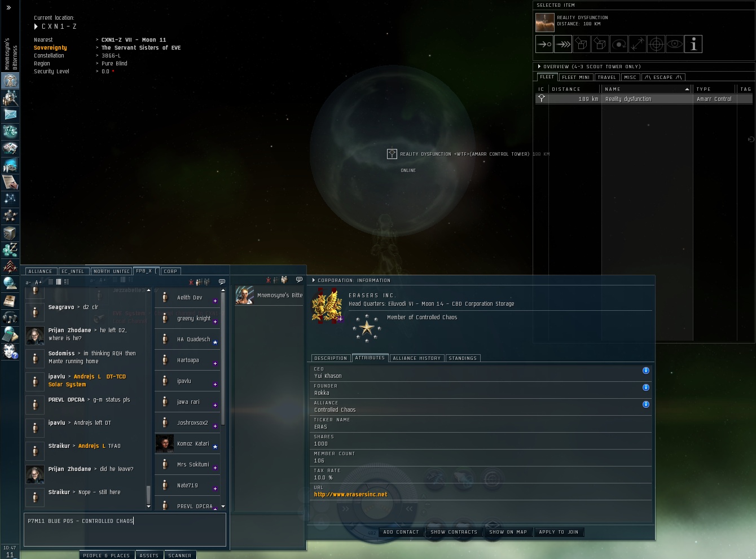Open the Alliance History tab
This screenshot has width=756, height=559.
[416, 358]
